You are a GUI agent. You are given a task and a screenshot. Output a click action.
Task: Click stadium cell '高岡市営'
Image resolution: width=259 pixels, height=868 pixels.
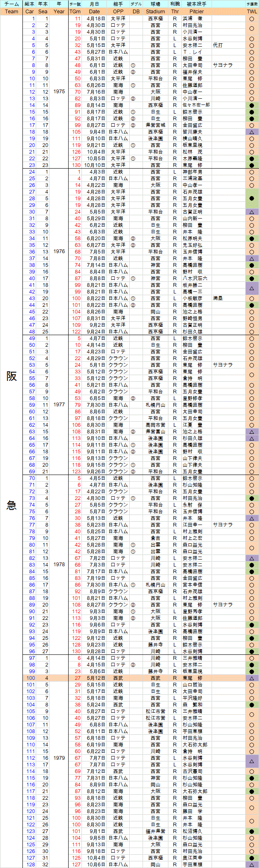(155, 425)
